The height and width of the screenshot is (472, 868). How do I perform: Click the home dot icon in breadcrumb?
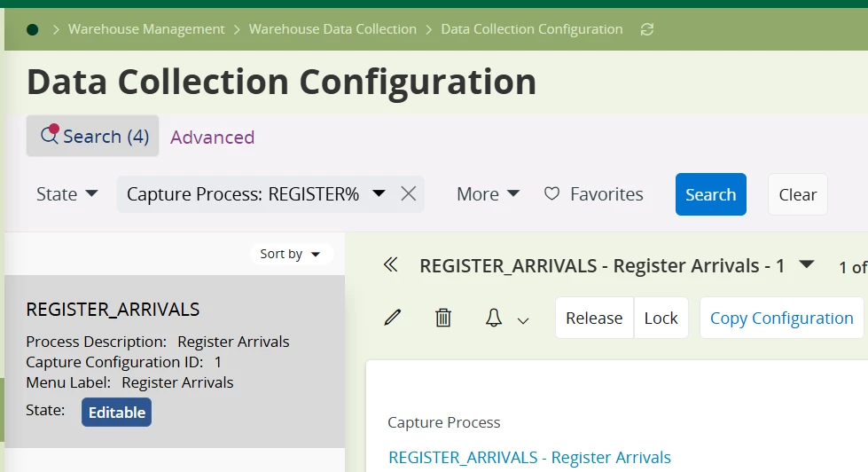pyautogui.click(x=33, y=29)
